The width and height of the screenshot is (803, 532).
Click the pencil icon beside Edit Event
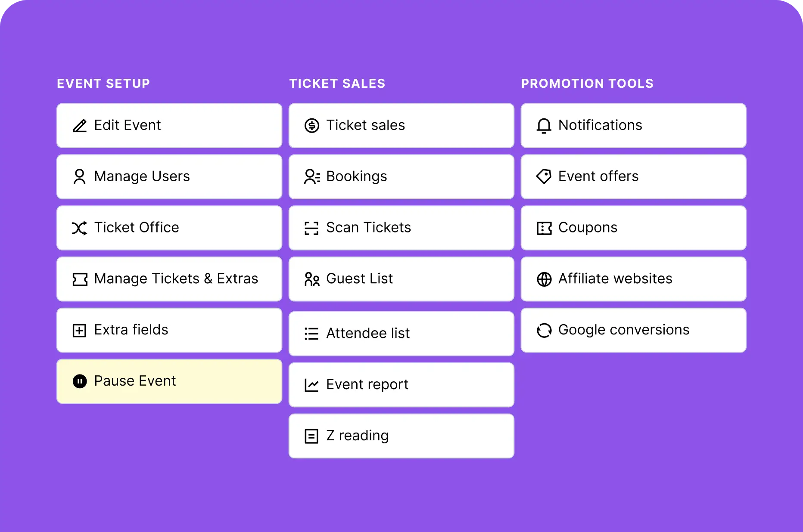80,126
